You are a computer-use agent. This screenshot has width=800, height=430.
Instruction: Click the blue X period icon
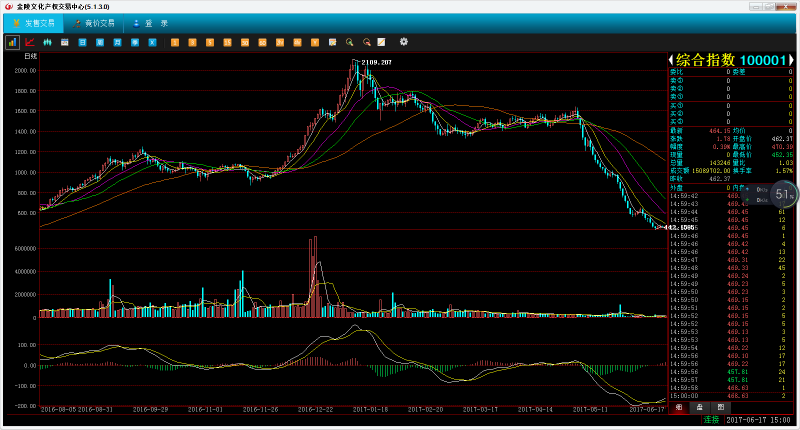[152, 42]
